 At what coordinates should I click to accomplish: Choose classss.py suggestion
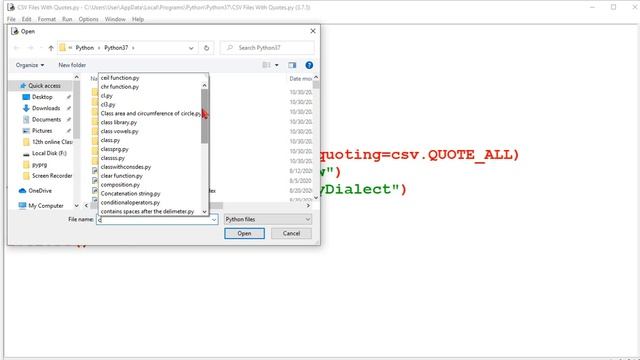click(x=113, y=158)
